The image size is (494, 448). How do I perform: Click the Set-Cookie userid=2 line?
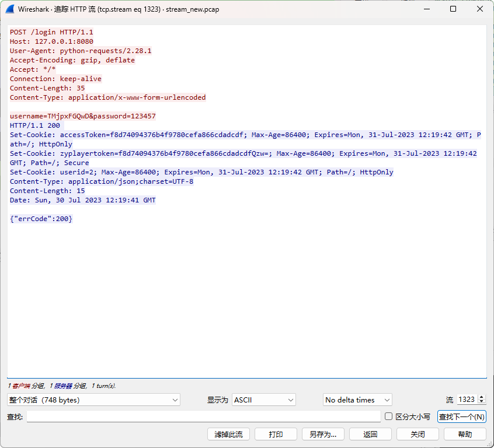pyautogui.click(x=201, y=172)
